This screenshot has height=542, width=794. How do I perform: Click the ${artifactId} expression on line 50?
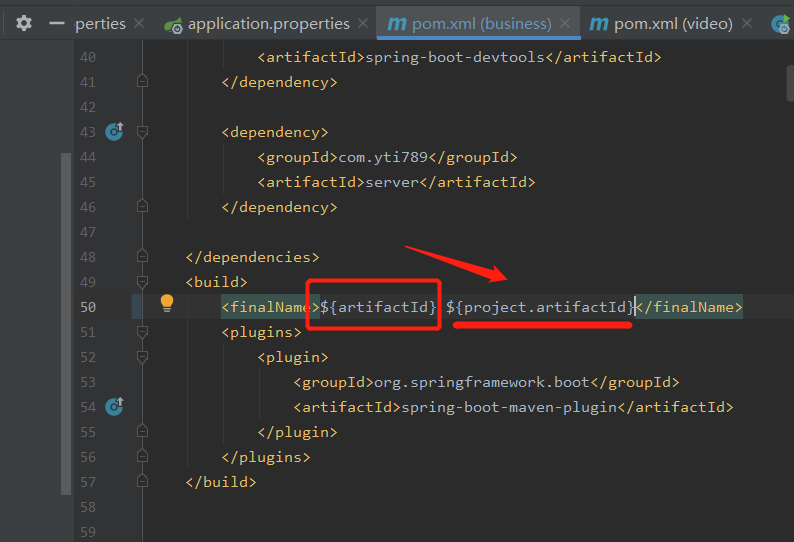pyautogui.click(x=378, y=307)
